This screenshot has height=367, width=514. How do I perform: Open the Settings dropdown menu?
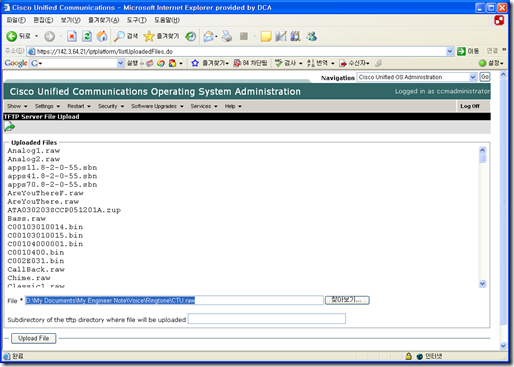[47, 106]
